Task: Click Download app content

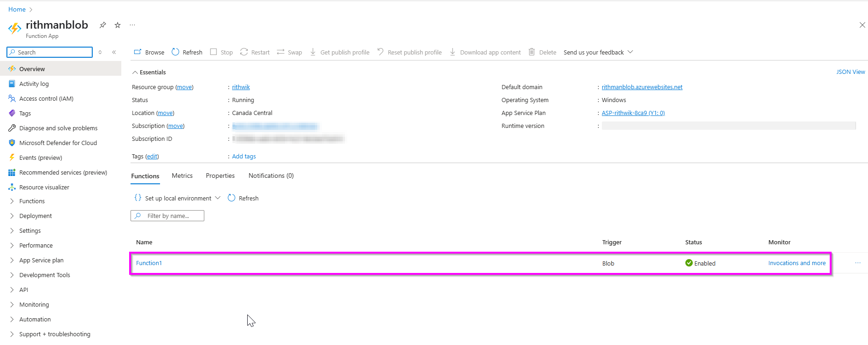Action: tap(485, 52)
